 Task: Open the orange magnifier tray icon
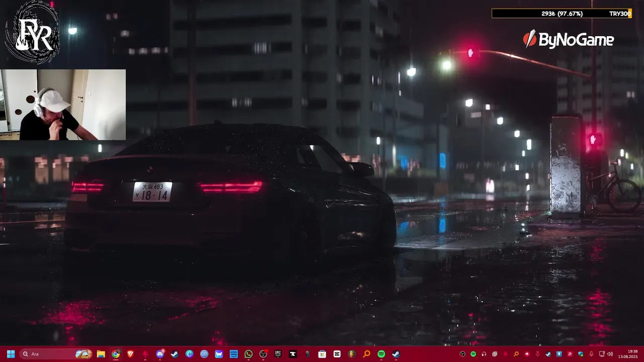click(516, 354)
